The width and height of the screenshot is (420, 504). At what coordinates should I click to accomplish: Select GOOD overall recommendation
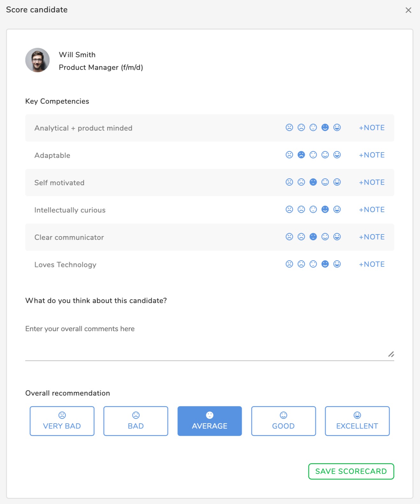click(283, 421)
